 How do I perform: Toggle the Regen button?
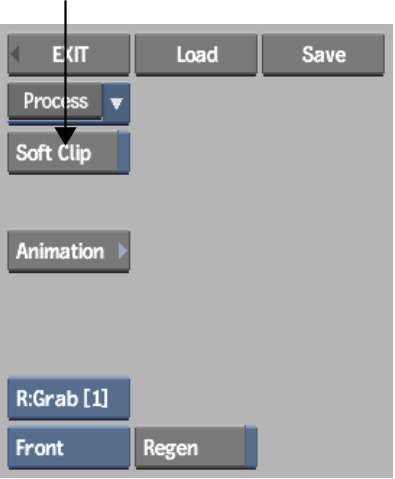coord(196,447)
